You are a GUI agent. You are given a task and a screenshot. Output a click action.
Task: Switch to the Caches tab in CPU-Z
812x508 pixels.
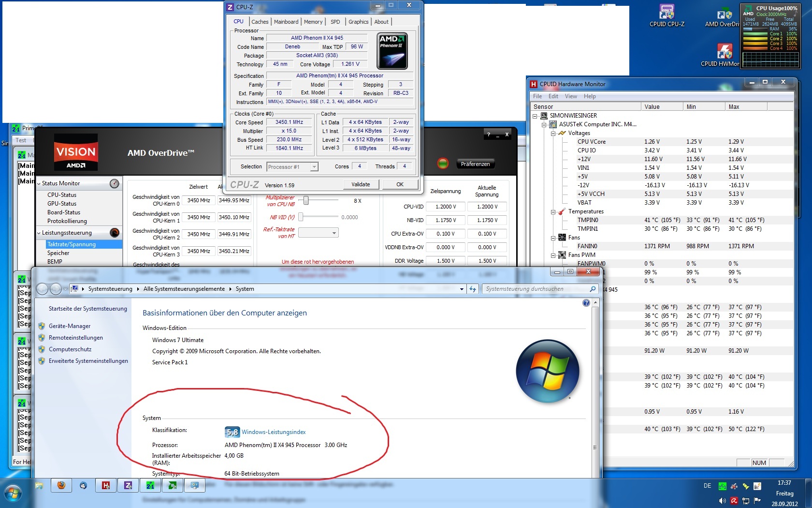[260, 22]
